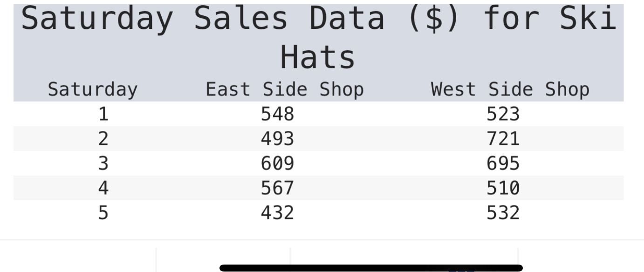Select East Side value 548
Viewport: 644px width, 272px height.
277,114
